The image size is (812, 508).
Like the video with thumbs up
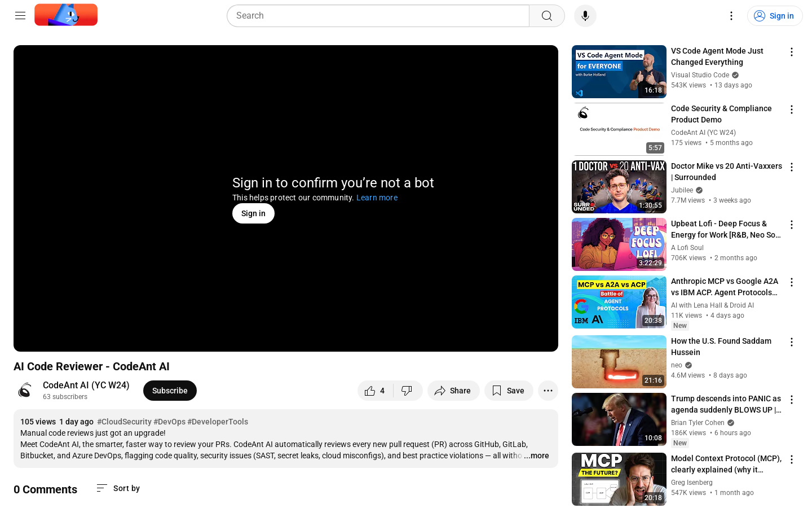[x=374, y=391]
